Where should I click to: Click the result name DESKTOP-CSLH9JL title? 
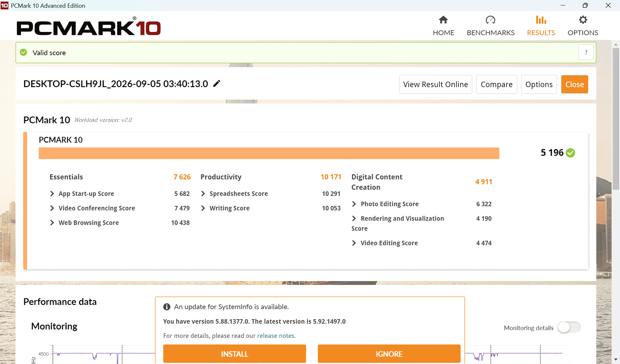coord(116,84)
